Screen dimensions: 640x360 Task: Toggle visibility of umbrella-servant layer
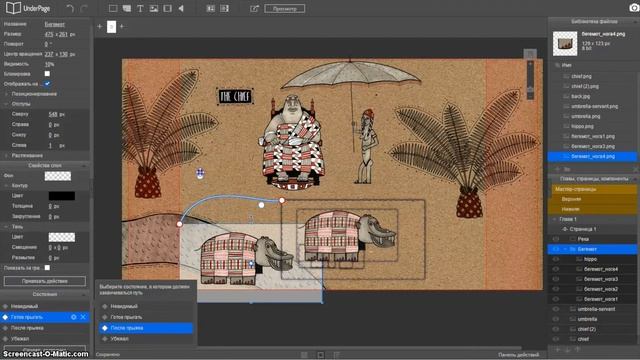point(556,309)
